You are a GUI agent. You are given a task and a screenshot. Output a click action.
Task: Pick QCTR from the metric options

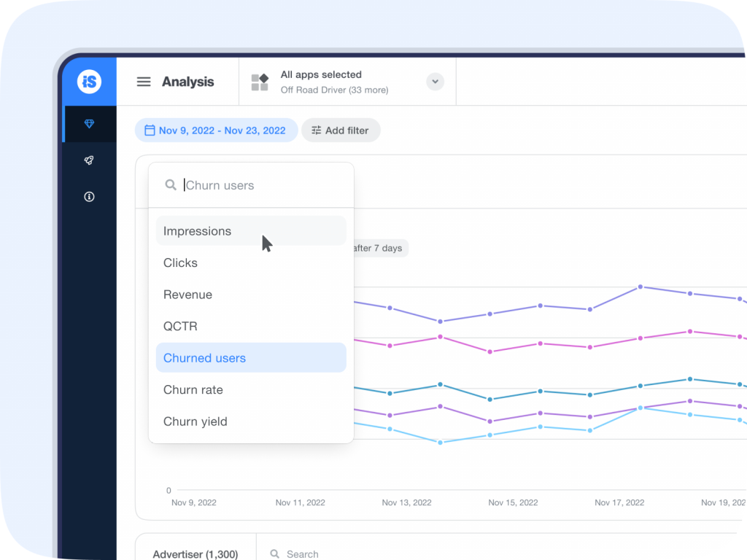coord(180,326)
